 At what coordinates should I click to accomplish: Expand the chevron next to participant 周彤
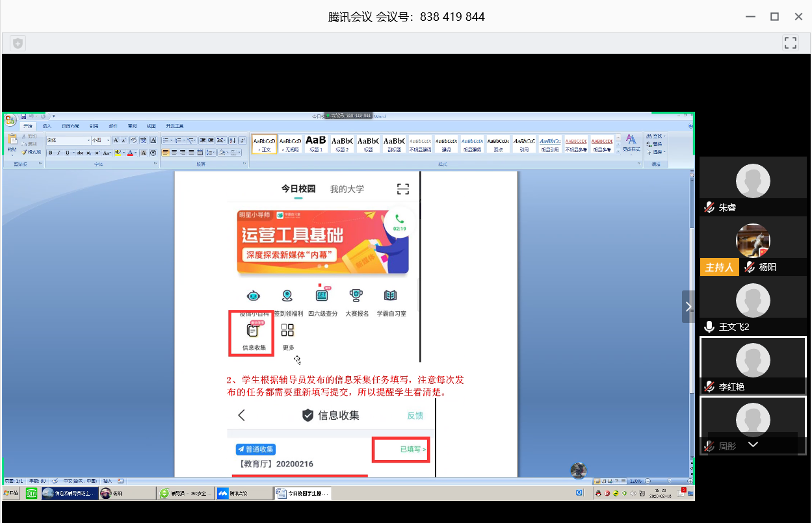pos(753,444)
